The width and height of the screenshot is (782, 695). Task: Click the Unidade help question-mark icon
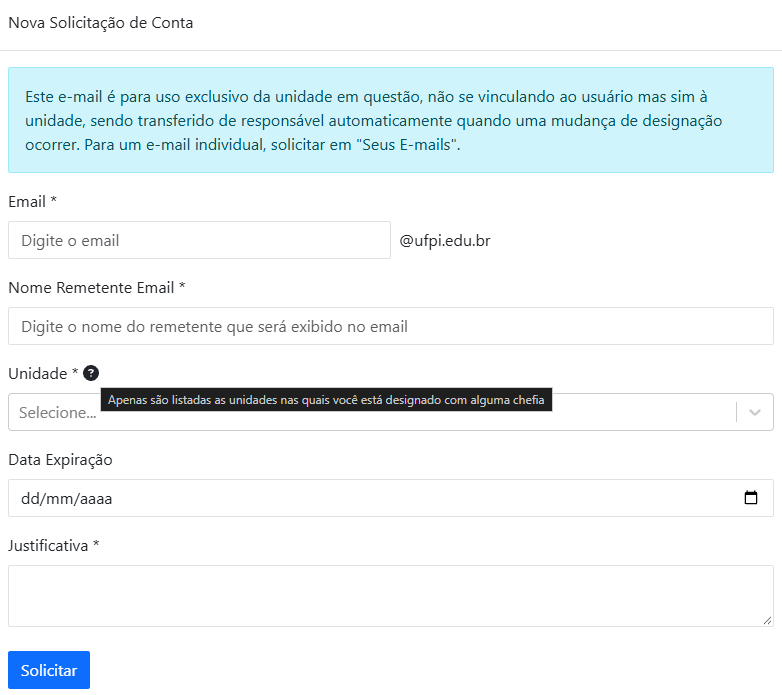coord(91,373)
